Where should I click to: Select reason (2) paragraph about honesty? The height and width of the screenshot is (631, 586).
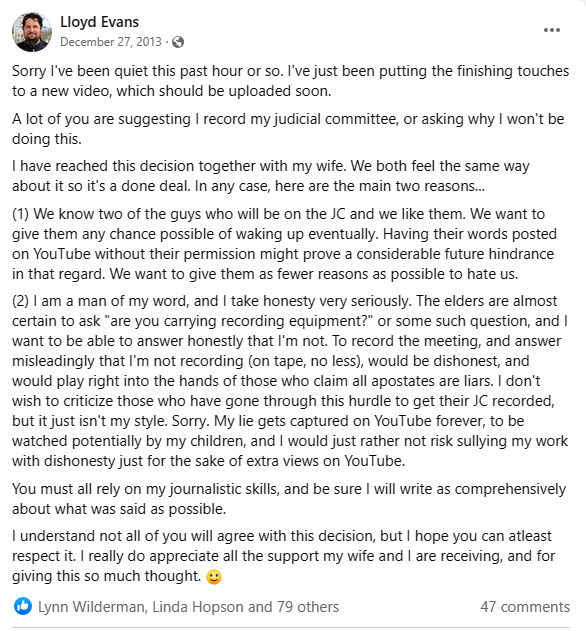(x=290, y=381)
